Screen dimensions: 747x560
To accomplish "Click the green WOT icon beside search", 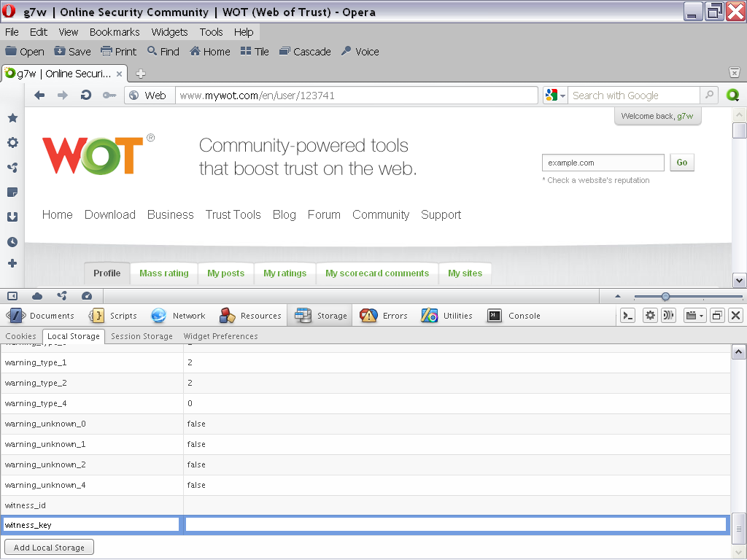I will pos(732,96).
